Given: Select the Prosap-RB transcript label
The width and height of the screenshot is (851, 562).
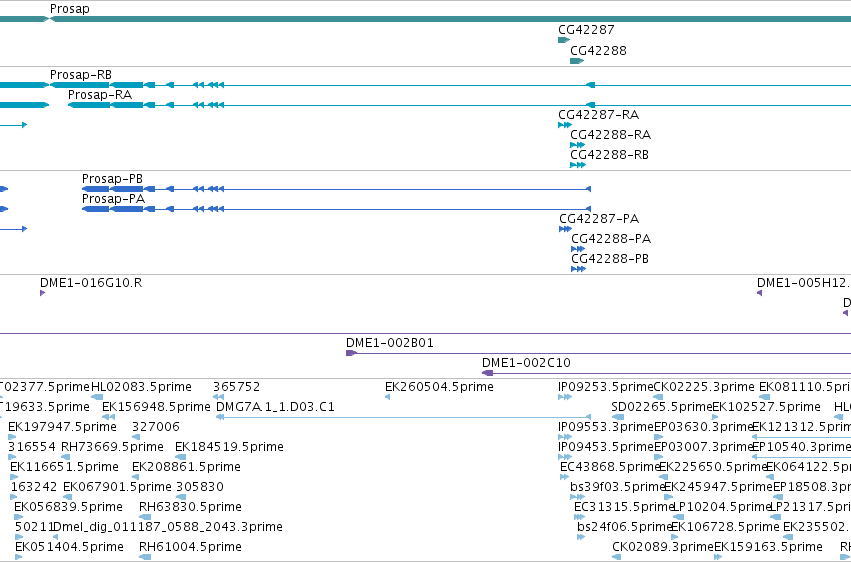Looking at the screenshot, I should pos(81,75).
